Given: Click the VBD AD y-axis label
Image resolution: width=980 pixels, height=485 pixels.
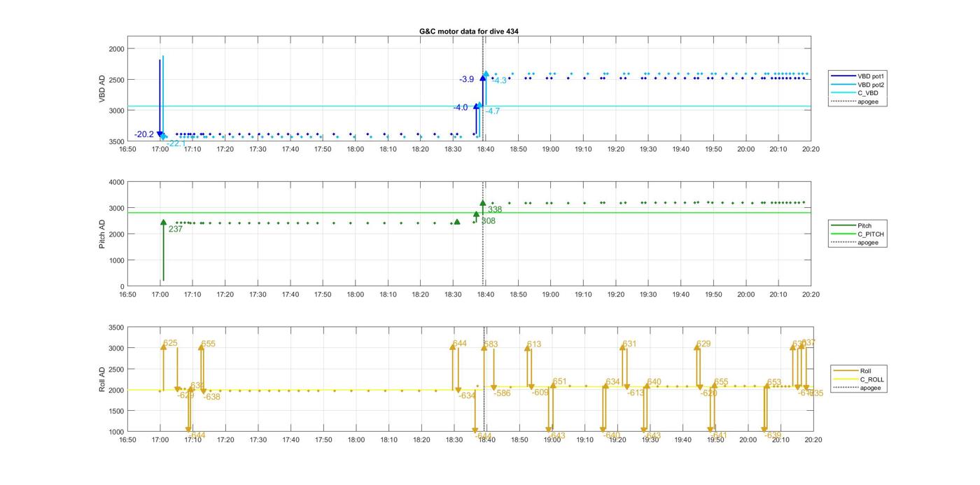Looking at the screenshot, I should click(102, 89).
